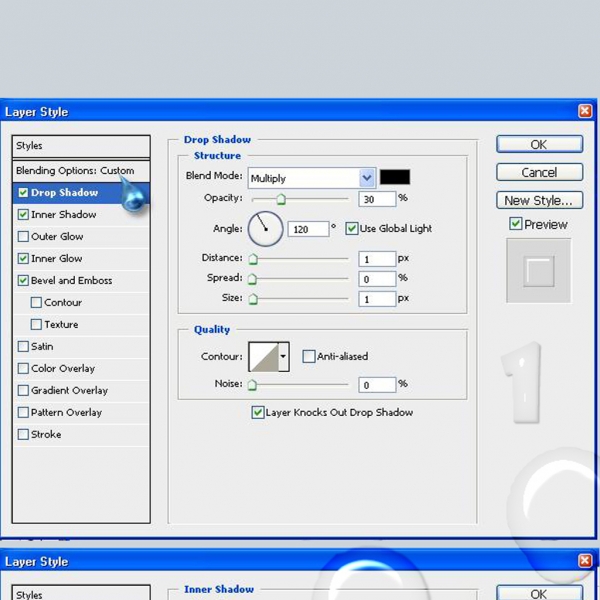Click OK in the Inner Shadow dialog
Image resolution: width=600 pixels, height=600 pixels.
click(x=539, y=593)
